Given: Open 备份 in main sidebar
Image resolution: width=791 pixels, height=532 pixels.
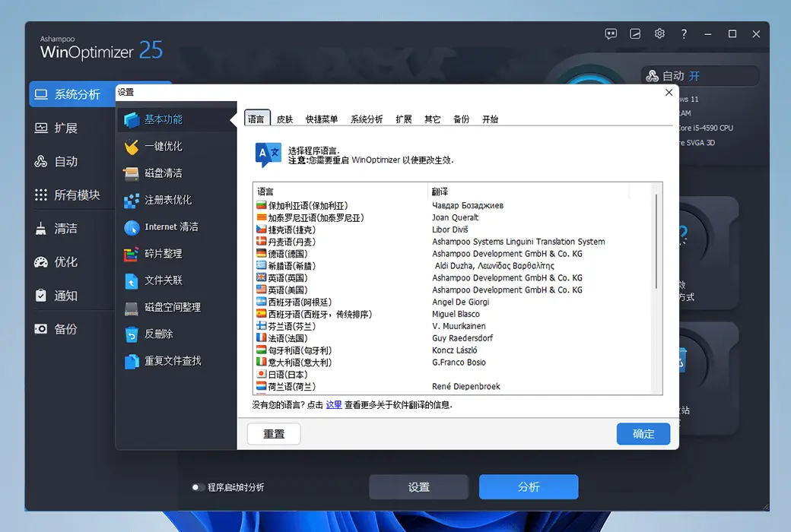Looking at the screenshot, I should coord(72,329).
